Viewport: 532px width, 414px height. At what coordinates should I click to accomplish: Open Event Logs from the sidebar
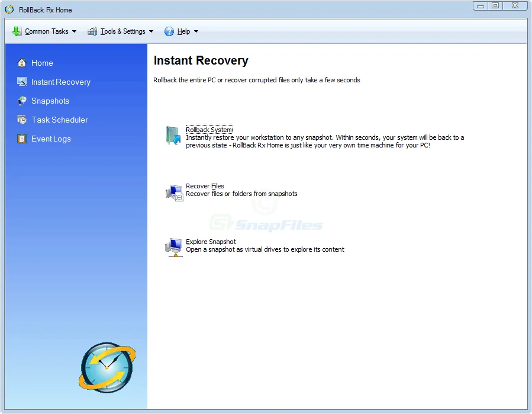[51, 139]
